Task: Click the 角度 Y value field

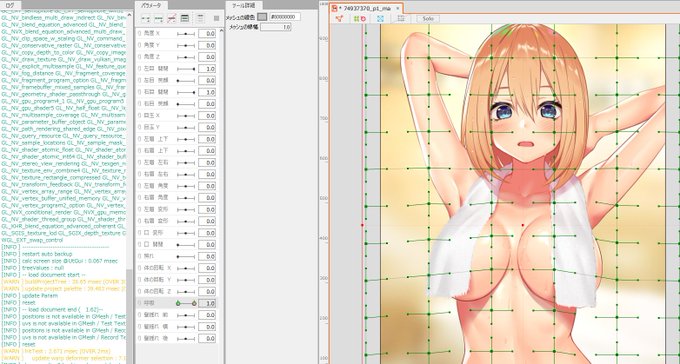Action: (x=207, y=45)
